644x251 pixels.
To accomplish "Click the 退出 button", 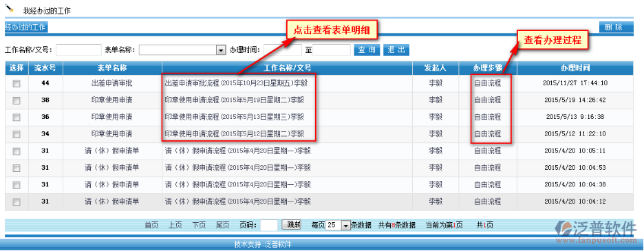I will coord(396,50).
